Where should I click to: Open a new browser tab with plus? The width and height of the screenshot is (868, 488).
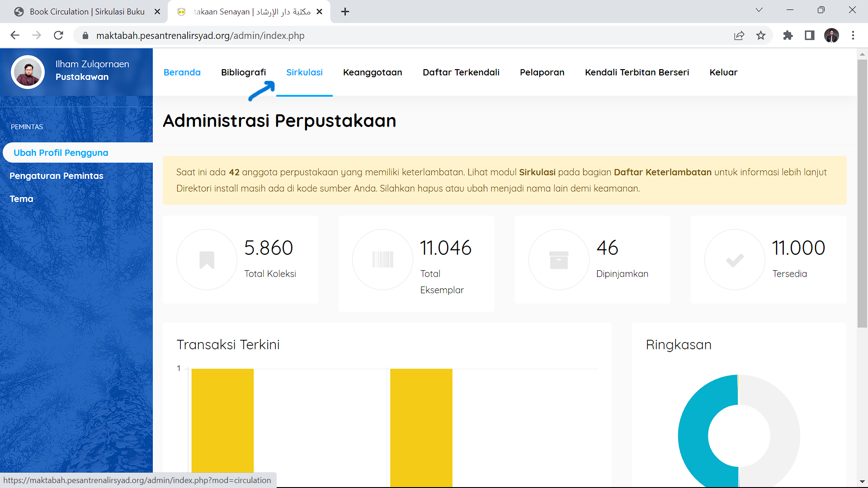(345, 12)
